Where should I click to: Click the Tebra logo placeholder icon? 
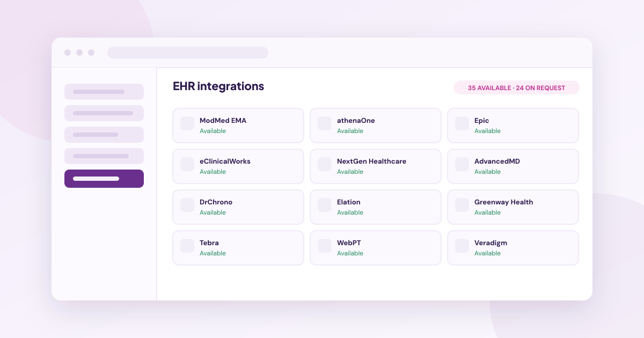[x=187, y=246]
